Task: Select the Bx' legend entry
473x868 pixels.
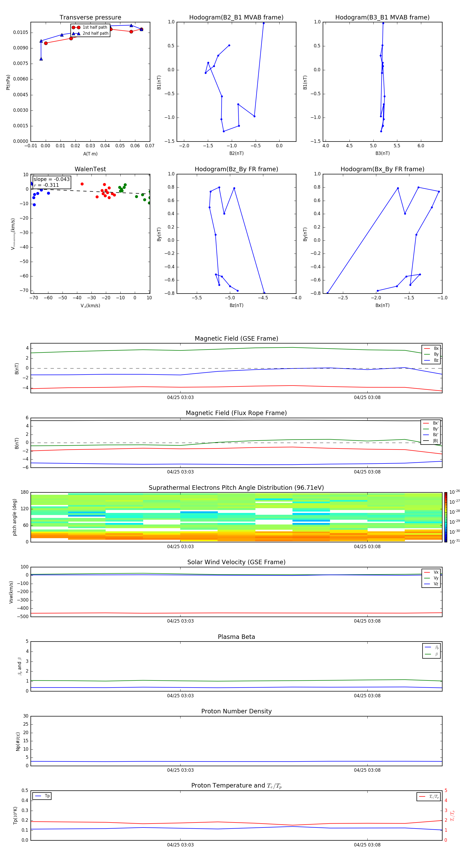Action: [x=431, y=423]
